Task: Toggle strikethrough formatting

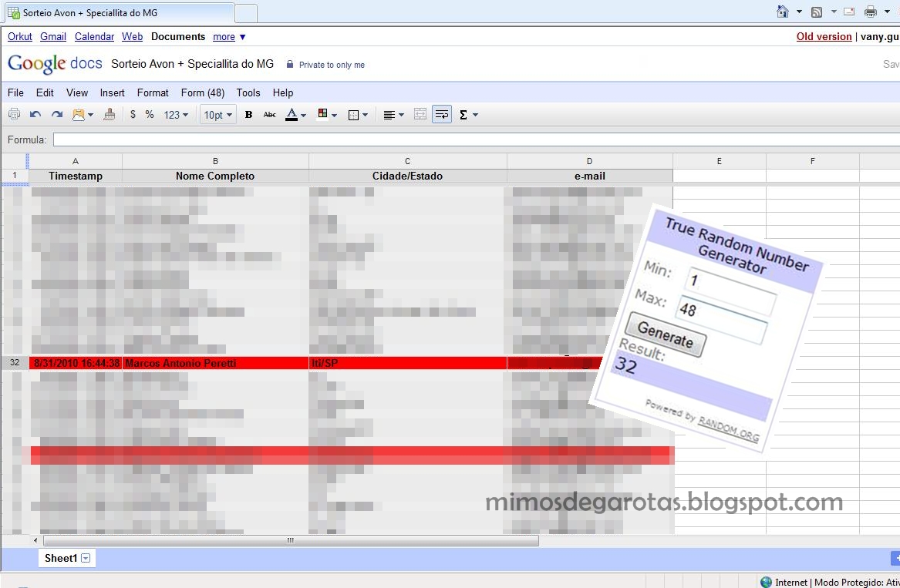Action: click(x=270, y=115)
